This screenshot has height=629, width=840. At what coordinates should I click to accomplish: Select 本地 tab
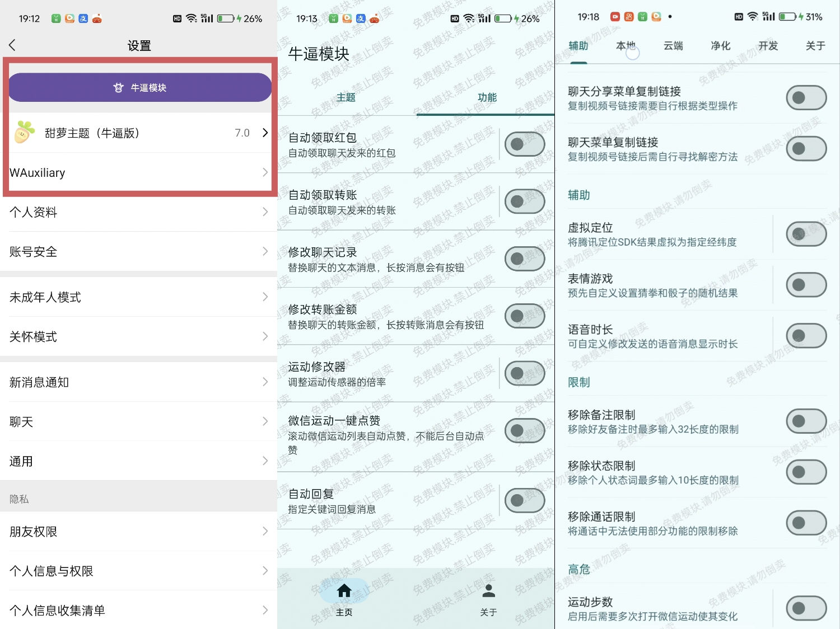(626, 46)
